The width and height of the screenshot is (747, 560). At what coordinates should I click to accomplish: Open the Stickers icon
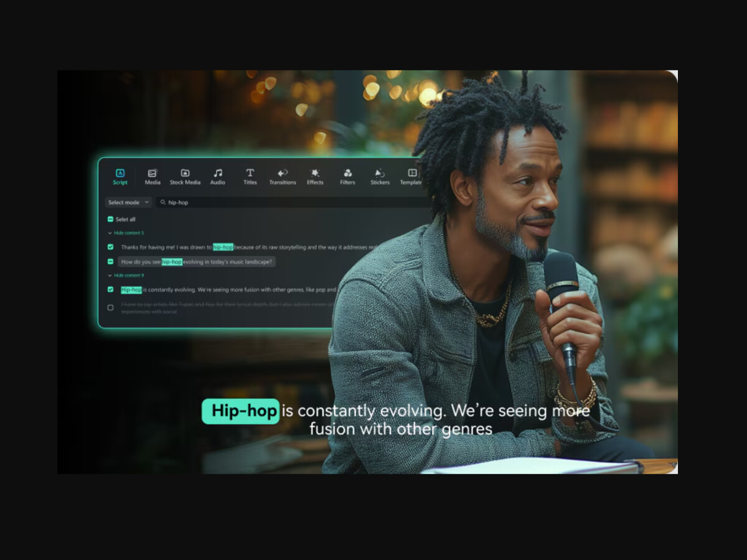tap(380, 173)
